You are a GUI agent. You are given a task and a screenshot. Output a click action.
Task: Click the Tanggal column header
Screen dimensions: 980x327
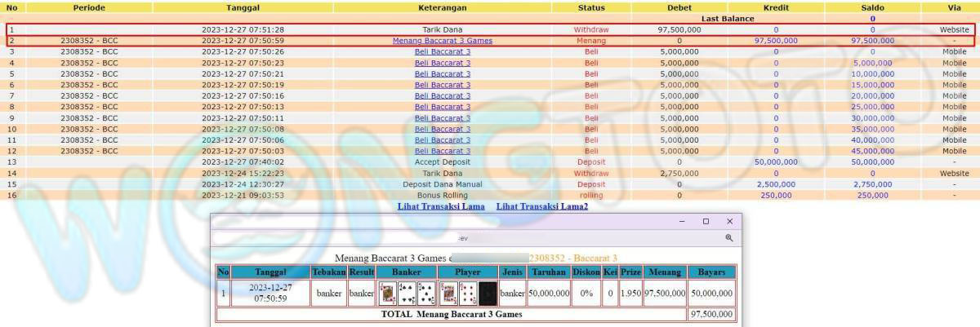coord(243,7)
